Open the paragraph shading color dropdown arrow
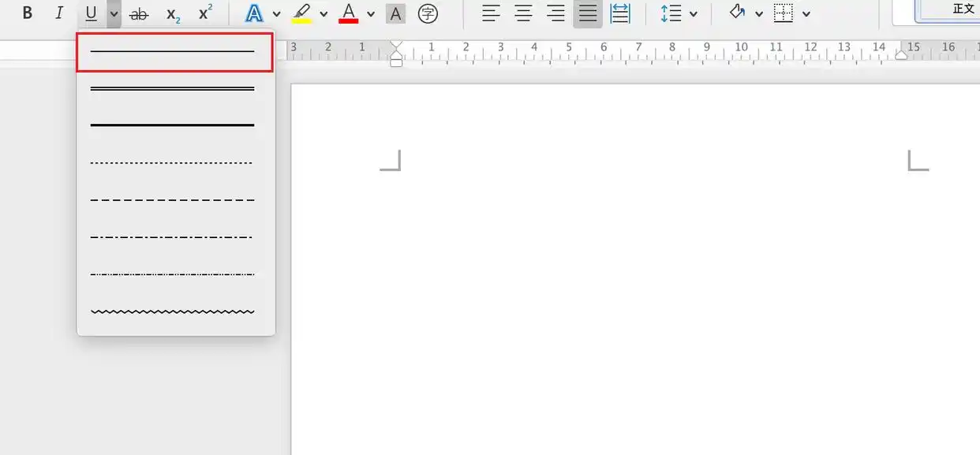This screenshot has width=980, height=455. (759, 14)
